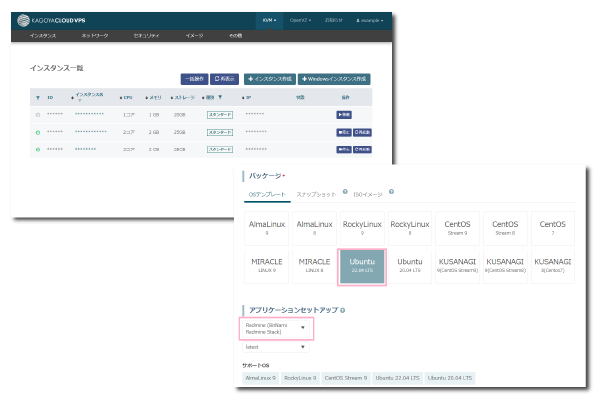This screenshot has width=600, height=400.
Task: Click the start button in first instance row
Action: [x=345, y=115]
